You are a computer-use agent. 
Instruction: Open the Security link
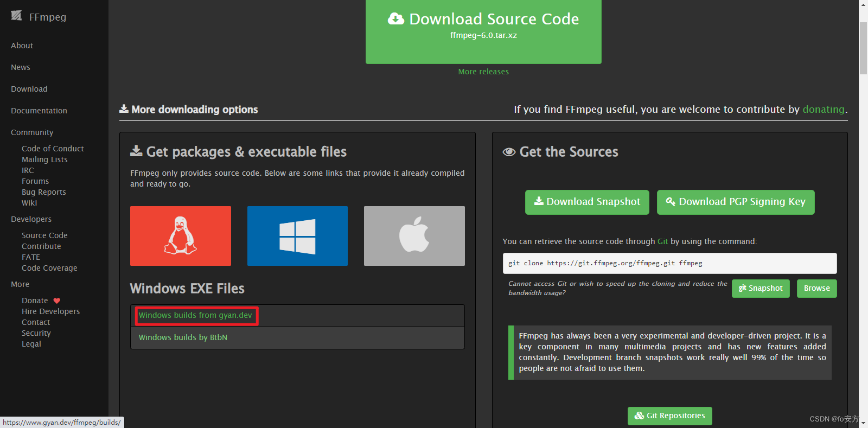pos(36,333)
